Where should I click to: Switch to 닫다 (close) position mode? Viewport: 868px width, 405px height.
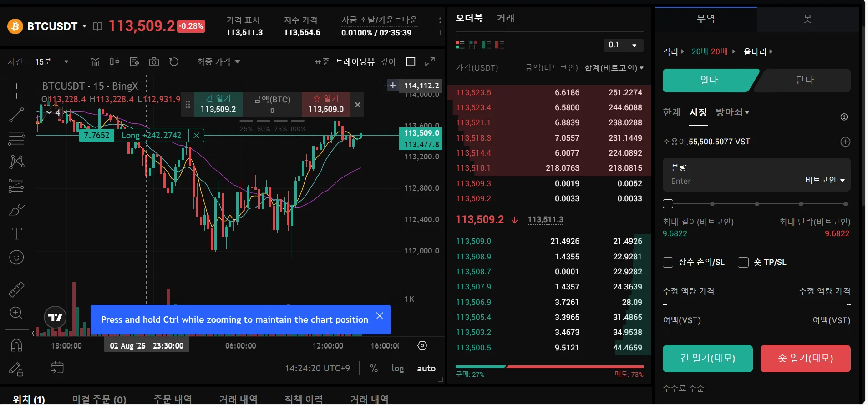[804, 80]
